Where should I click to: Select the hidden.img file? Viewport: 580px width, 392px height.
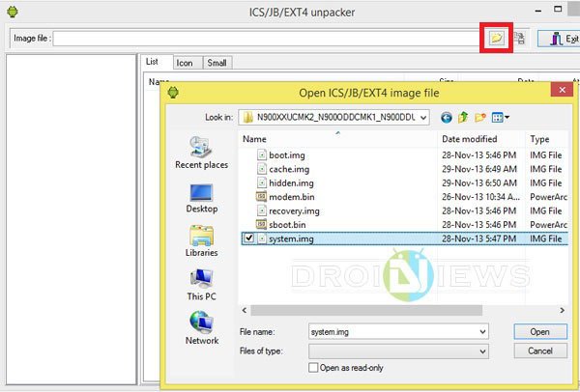(x=291, y=183)
